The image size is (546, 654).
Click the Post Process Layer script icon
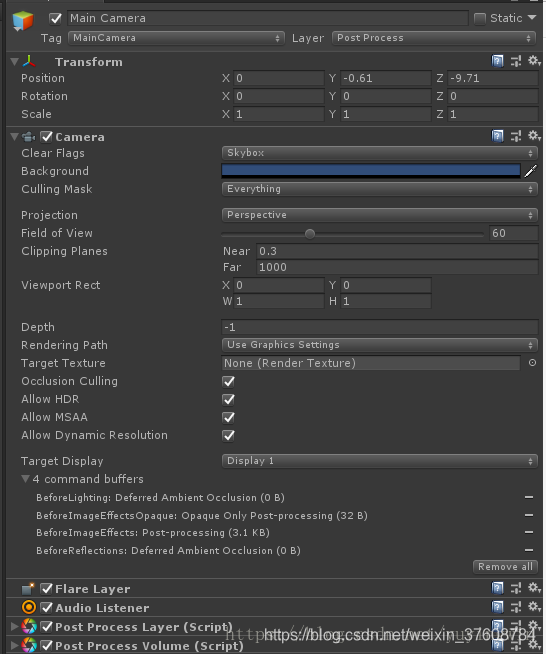pyautogui.click(x=29, y=626)
